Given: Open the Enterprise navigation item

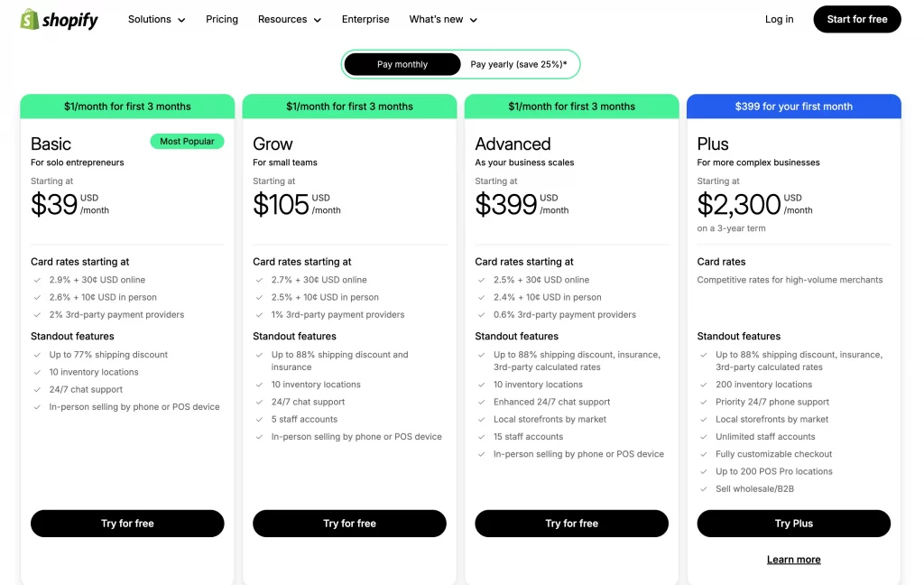Looking at the screenshot, I should (x=365, y=19).
